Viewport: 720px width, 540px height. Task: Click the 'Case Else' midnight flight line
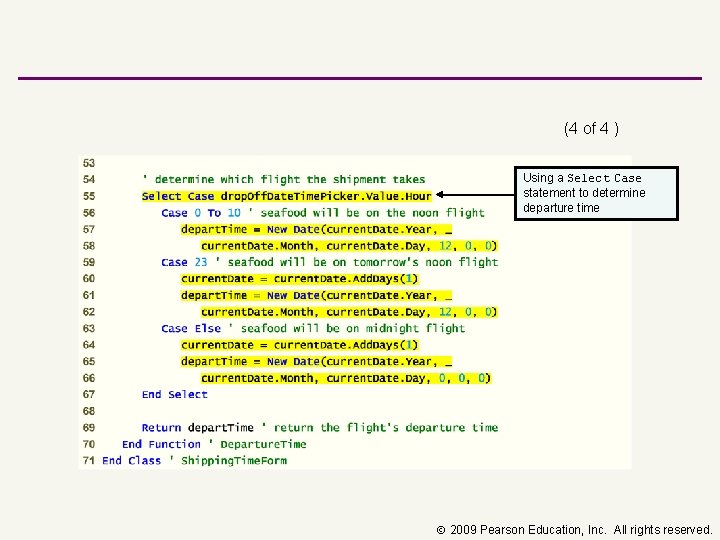tap(313, 328)
